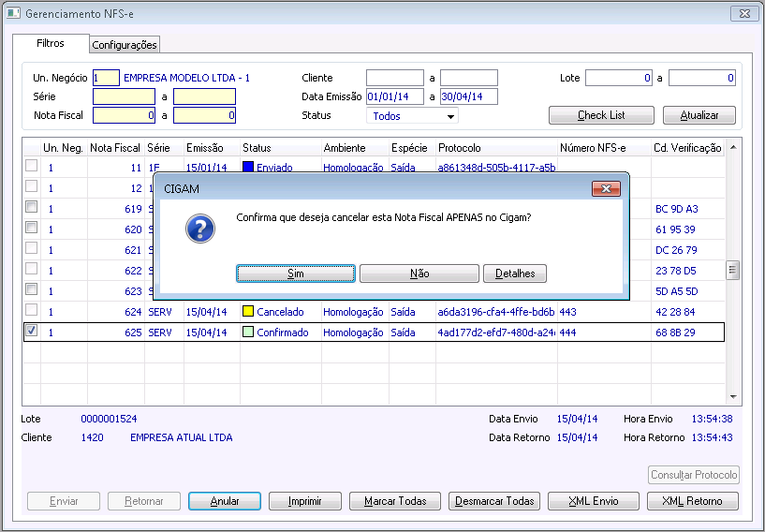Viewport: 765px width, 532px height.
Task: Open XML Retorno
Action: 692,501
